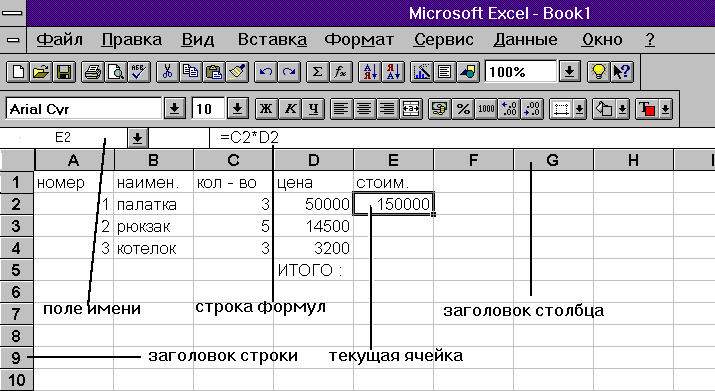This screenshot has width=715, height=391.
Task: Create a new workbook with the New icon
Action: pos(18,72)
